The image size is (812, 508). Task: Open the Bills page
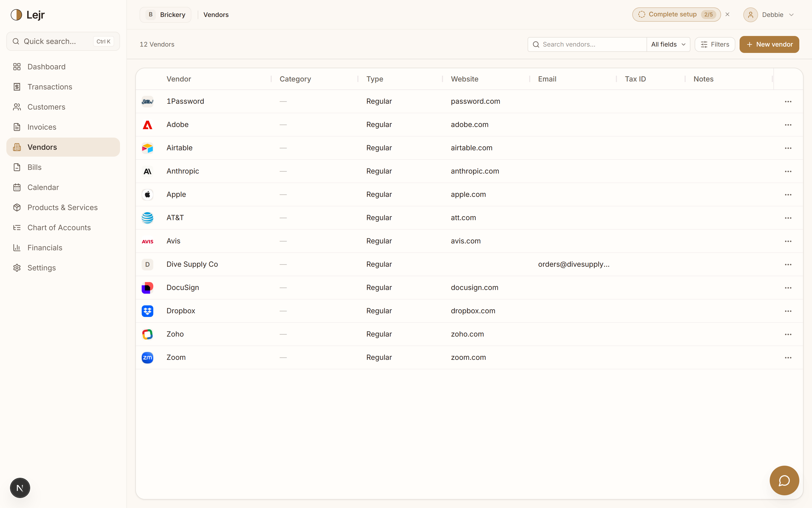point(63,167)
